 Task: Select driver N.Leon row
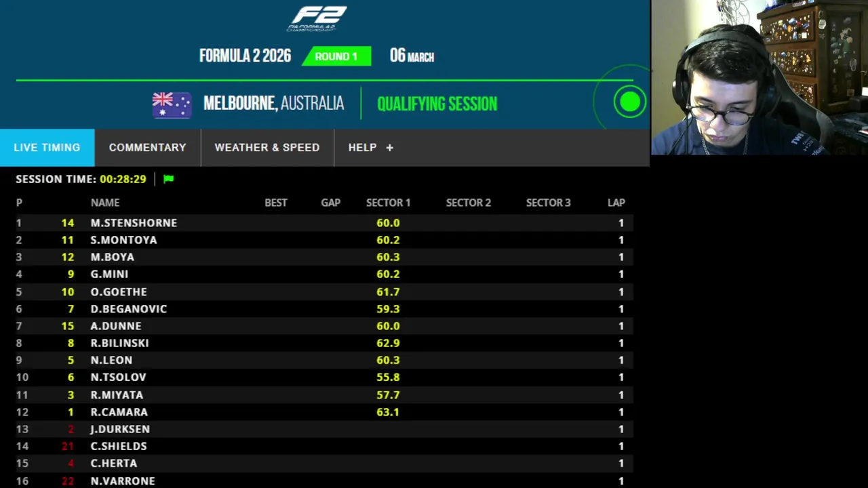pyautogui.click(x=324, y=360)
